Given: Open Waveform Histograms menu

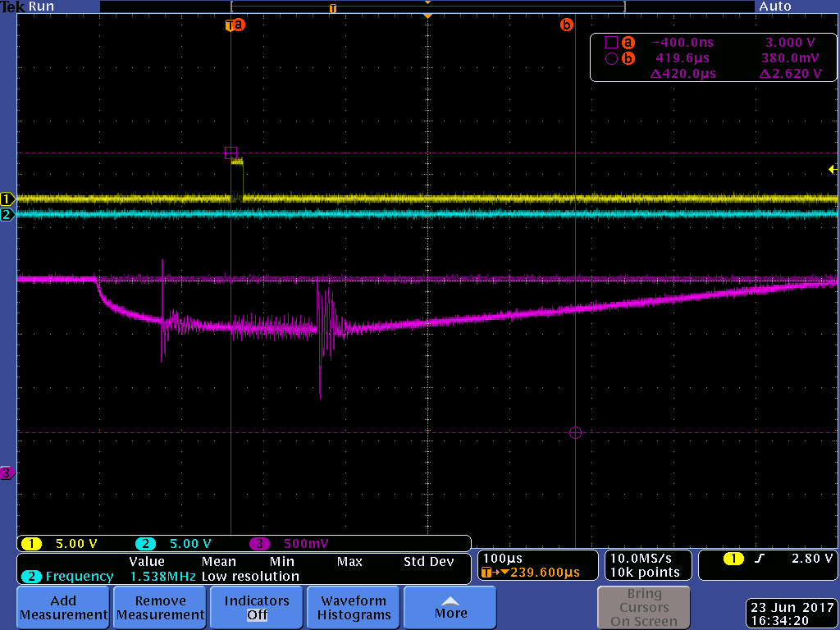Looking at the screenshot, I should [x=354, y=608].
